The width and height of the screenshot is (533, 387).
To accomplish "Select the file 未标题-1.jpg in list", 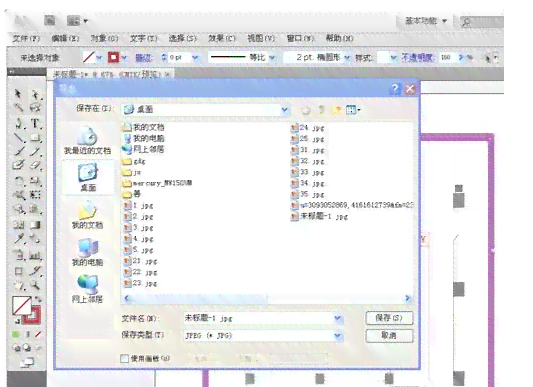I will 320,216.
